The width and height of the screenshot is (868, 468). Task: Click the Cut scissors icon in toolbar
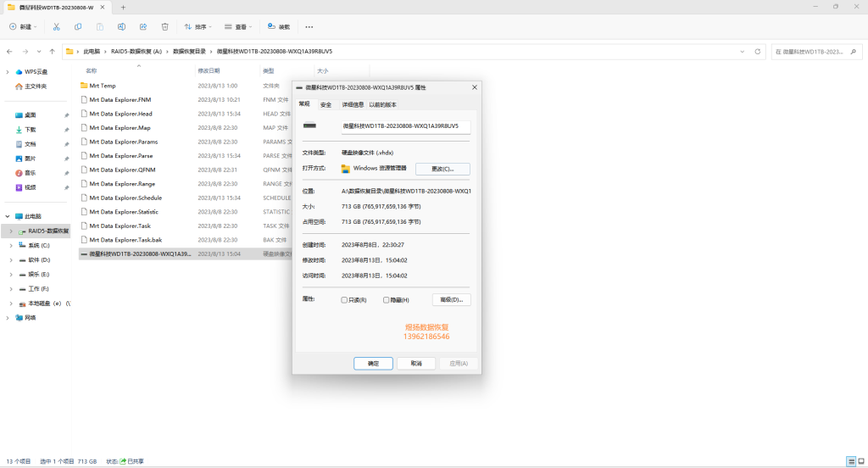57,26
